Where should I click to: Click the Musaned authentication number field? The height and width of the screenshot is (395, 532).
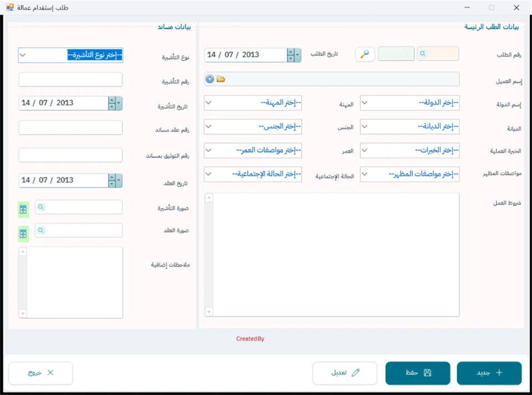click(x=70, y=155)
